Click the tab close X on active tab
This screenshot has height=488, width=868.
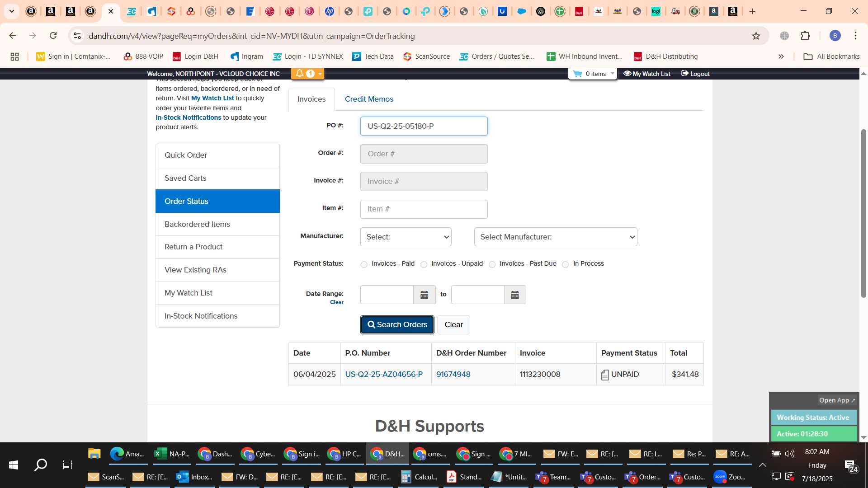pyautogui.click(x=111, y=11)
